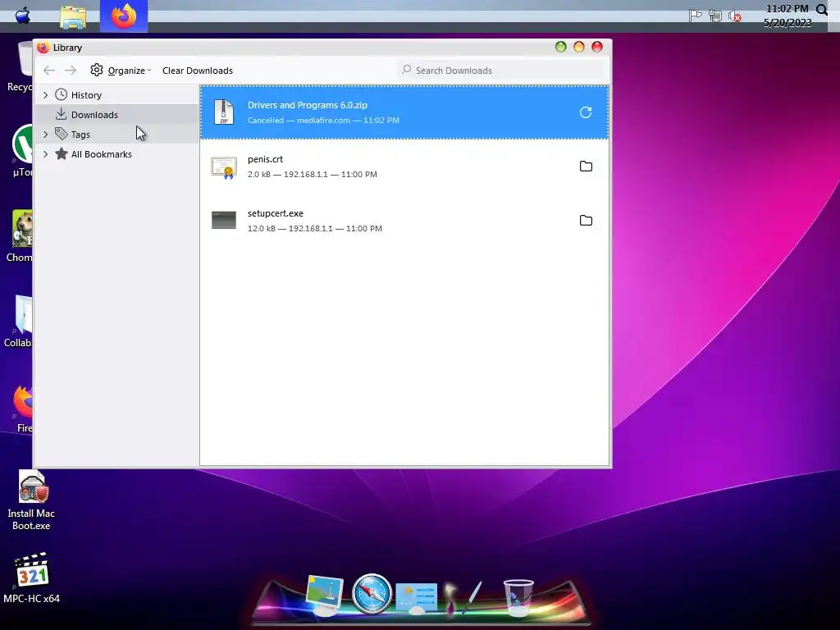Screen dimensions: 840x630
Task: Open File Explorer from the top taskbar
Action: 73,17
